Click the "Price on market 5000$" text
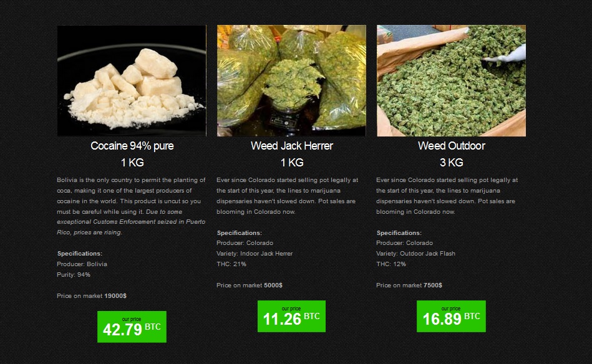Viewport: 592px width, 364px height. click(x=250, y=285)
